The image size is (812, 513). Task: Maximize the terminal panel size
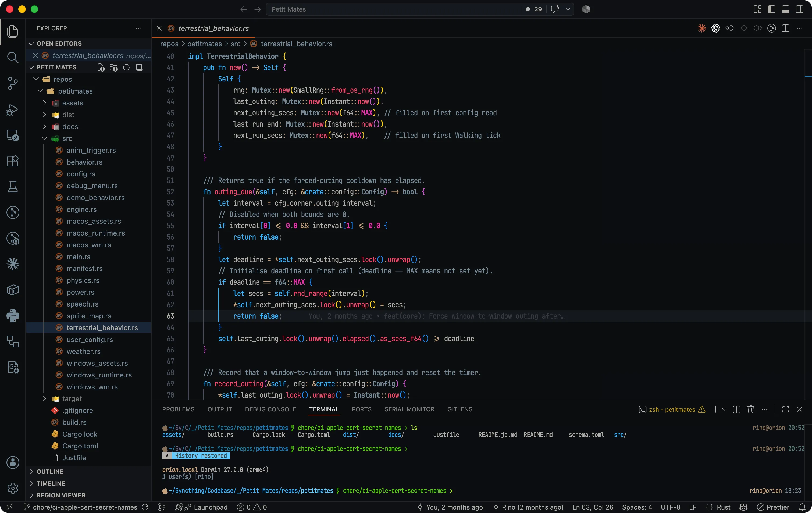785,409
